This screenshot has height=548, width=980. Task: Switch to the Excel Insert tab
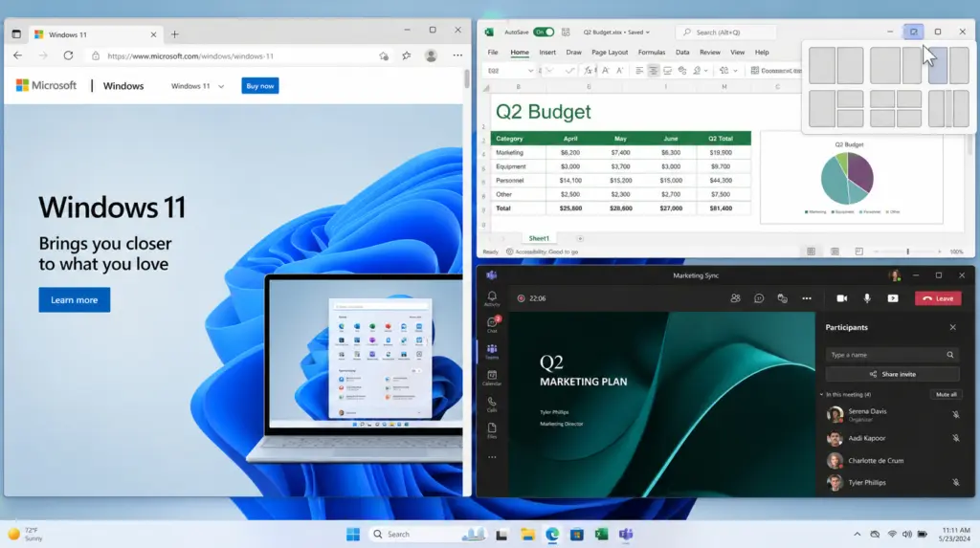click(546, 53)
